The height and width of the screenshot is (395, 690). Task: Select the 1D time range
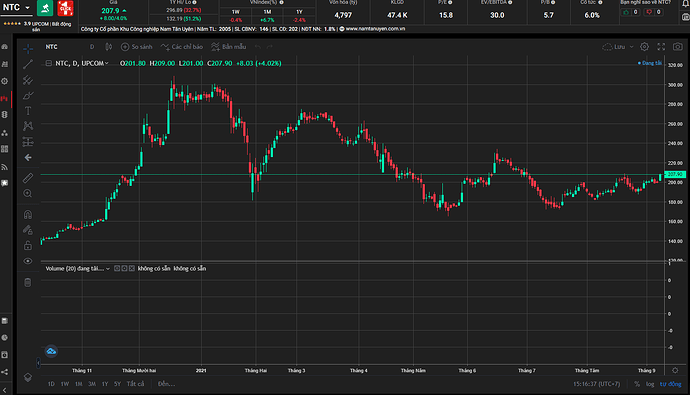[x=51, y=384]
